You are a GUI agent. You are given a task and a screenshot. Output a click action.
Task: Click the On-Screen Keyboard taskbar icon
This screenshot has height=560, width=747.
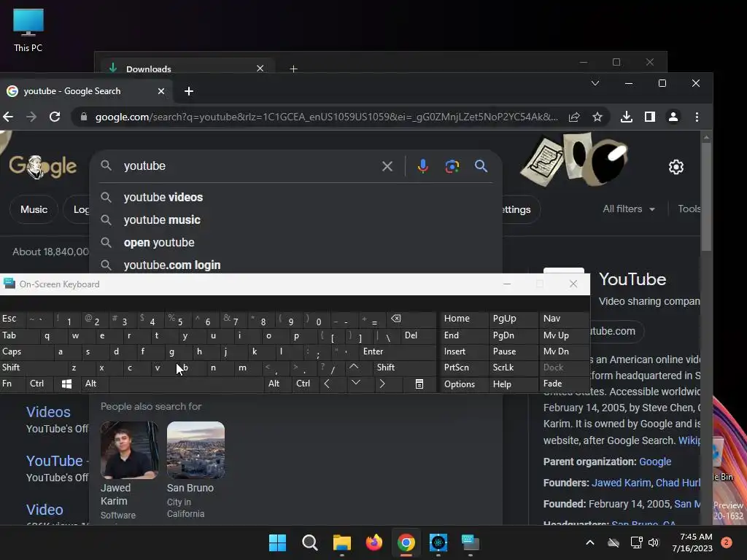(x=471, y=542)
